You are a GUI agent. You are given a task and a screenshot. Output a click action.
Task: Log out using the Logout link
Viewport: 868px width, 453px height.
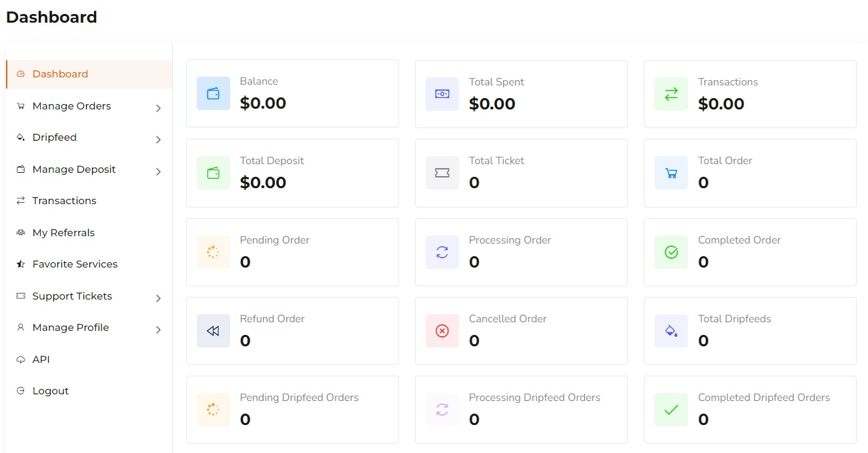pos(50,391)
